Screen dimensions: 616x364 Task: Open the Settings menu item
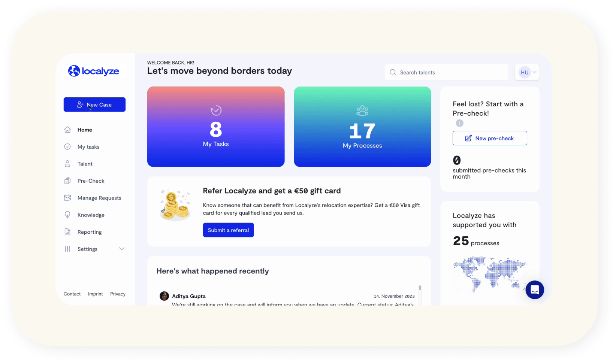point(87,249)
